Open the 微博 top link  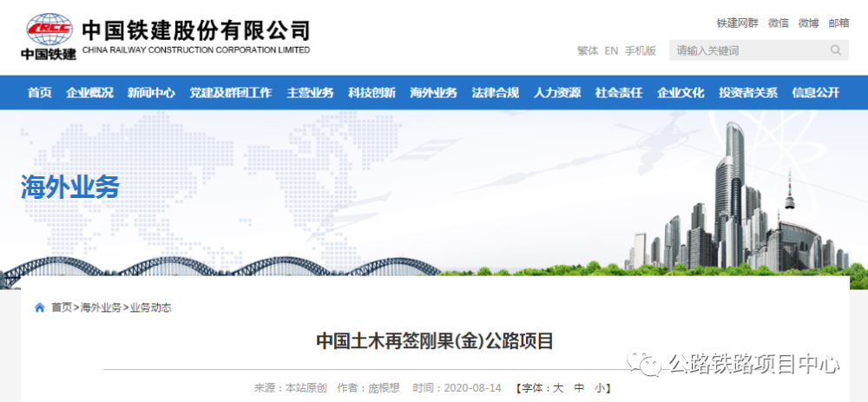click(x=808, y=23)
